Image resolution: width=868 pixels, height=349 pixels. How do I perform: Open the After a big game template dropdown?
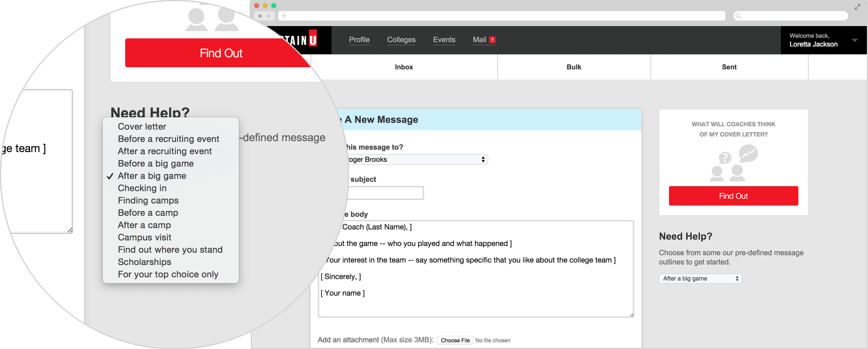pyautogui.click(x=700, y=278)
